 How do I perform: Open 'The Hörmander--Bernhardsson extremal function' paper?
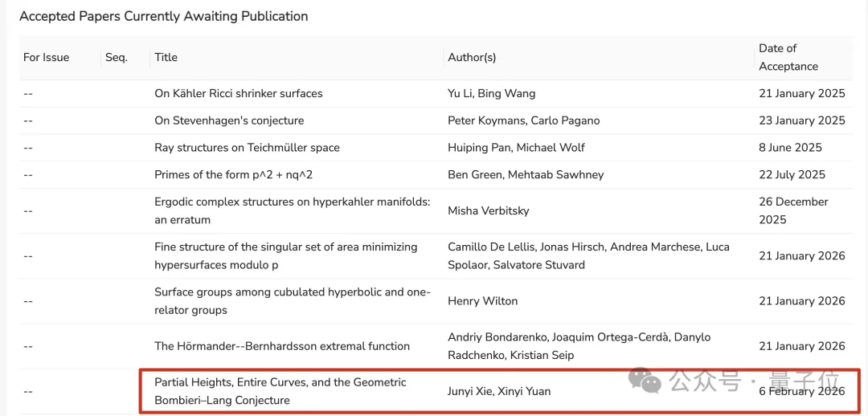coord(282,346)
